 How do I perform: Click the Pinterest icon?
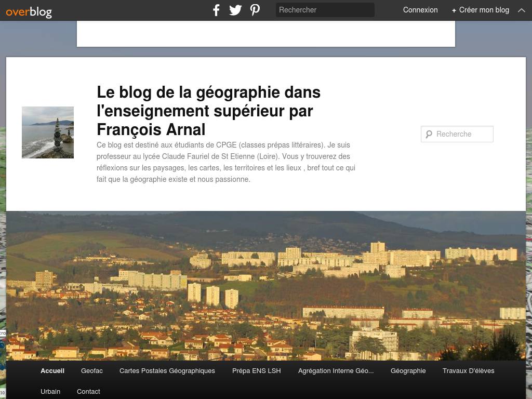pos(255,10)
